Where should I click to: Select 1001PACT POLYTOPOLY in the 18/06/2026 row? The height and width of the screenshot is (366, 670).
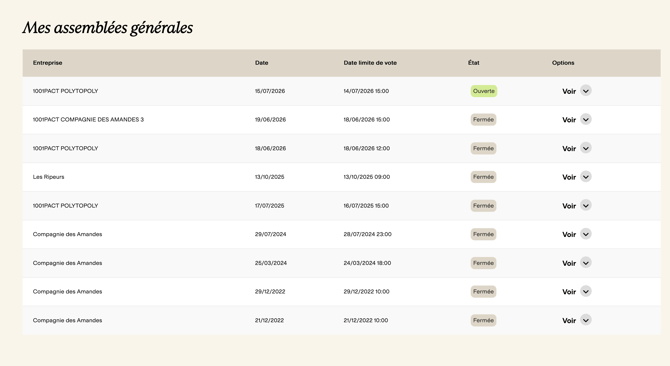pyautogui.click(x=65, y=148)
